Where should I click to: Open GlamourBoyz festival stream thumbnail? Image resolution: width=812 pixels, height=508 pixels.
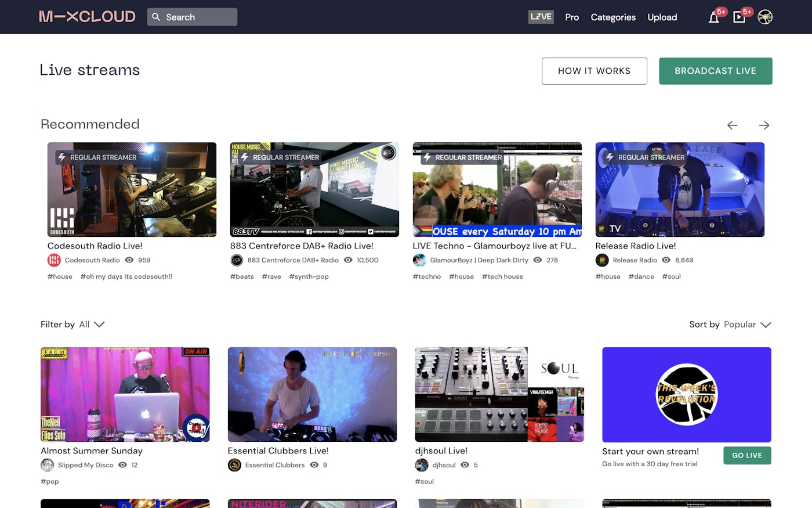click(497, 189)
